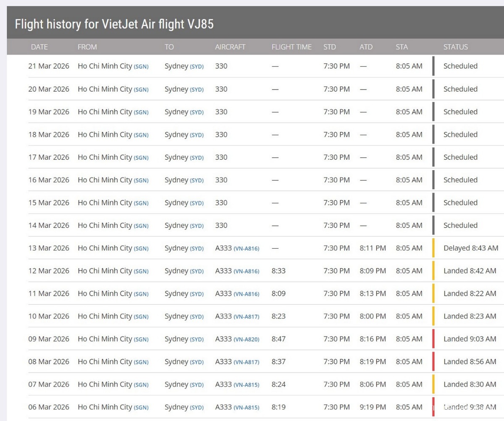The height and width of the screenshot is (421, 504).
Task: Open aircraft VN-A815 link for 06 Mar flight
Action: pyautogui.click(x=247, y=408)
